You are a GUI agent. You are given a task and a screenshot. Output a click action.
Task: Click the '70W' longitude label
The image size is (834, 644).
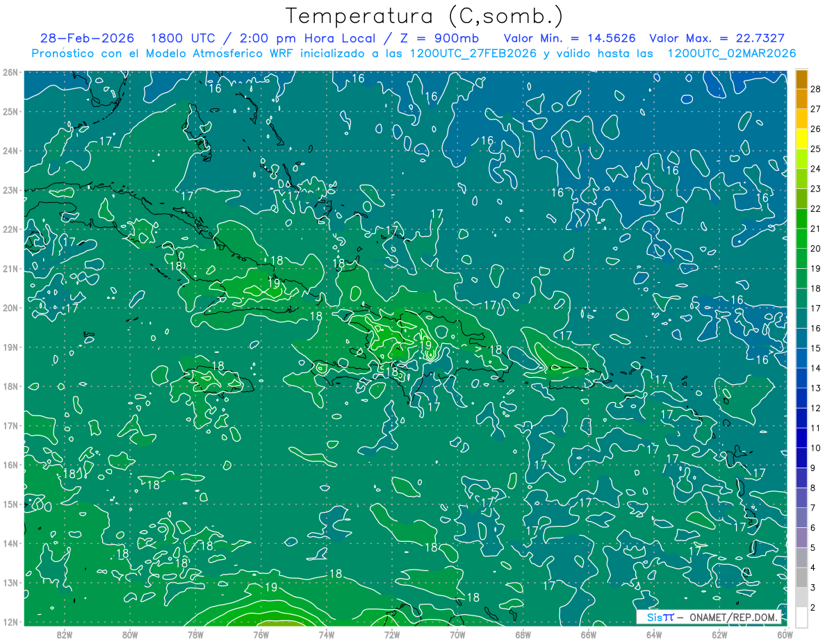(457, 634)
